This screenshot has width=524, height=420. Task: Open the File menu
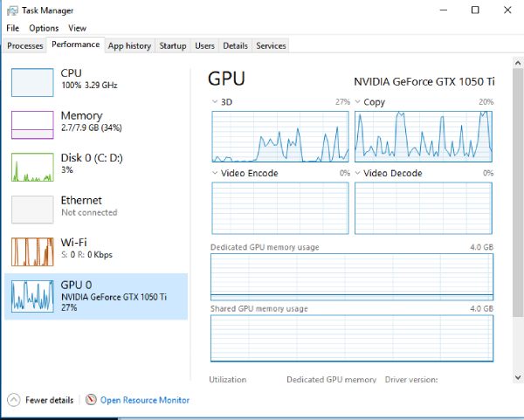pos(13,28)
